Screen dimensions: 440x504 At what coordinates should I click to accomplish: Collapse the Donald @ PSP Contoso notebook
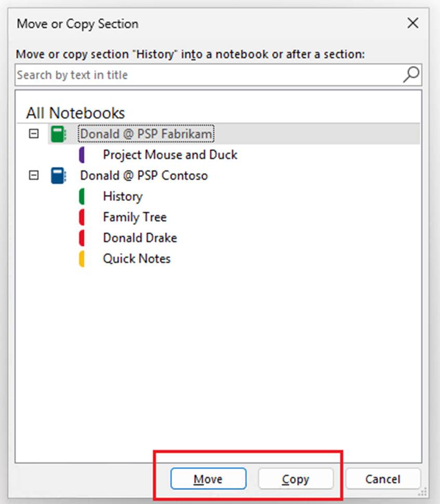pyautogui.click(x=34, y=176)
